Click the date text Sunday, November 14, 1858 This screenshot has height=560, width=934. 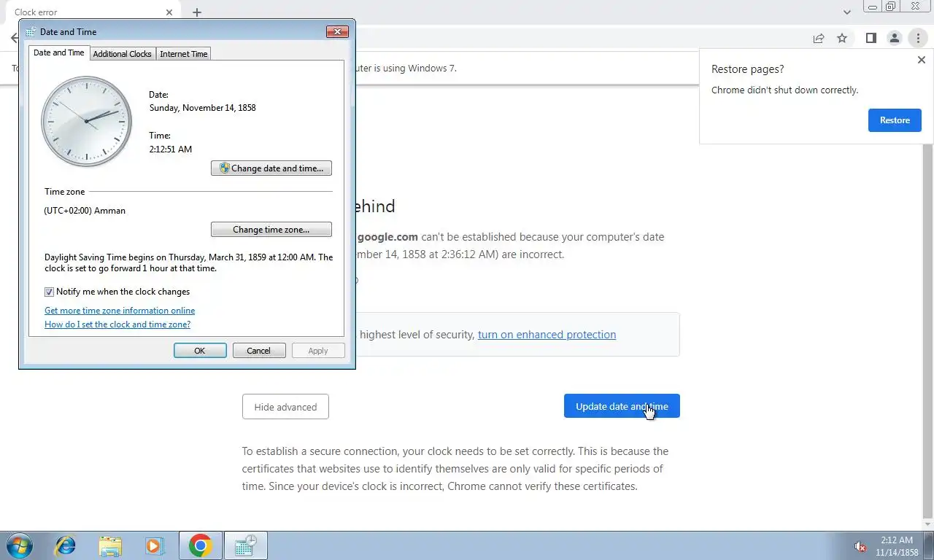coord(203,108)
